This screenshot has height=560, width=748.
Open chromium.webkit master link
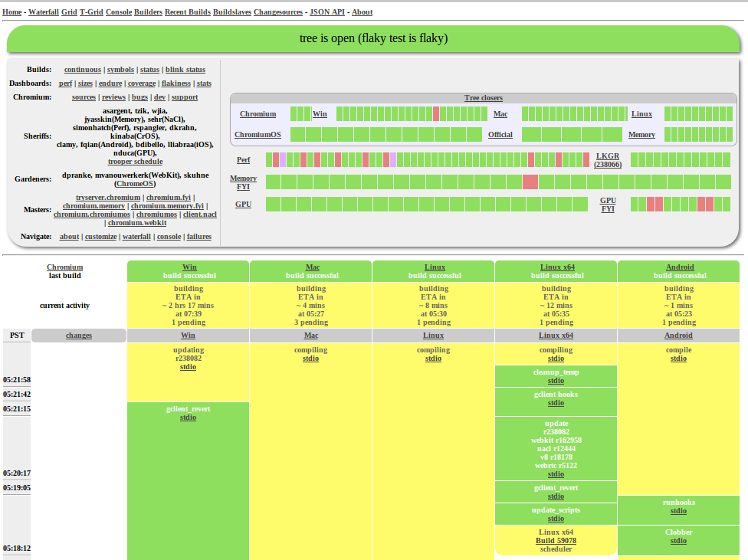(137, 223)
